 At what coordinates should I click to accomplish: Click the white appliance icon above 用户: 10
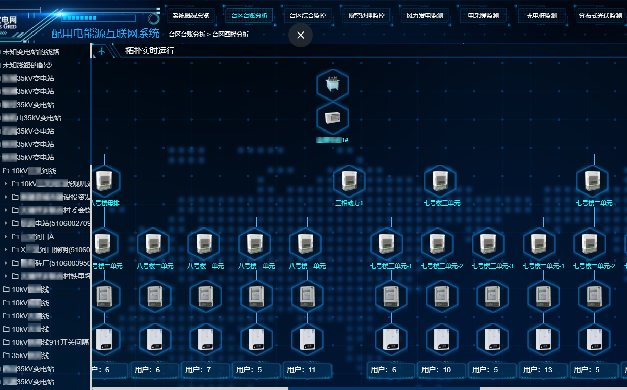click(442, 340)
